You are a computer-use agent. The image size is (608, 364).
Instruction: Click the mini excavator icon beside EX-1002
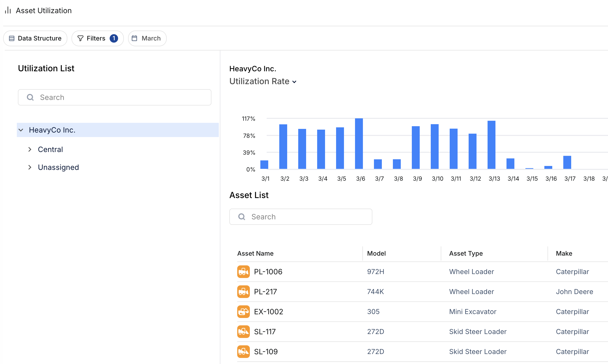click(243, 312)
